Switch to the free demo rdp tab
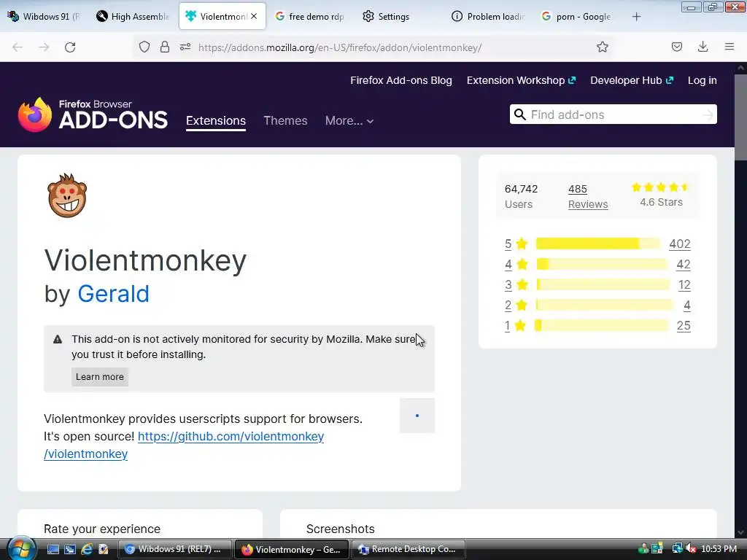Image resolution: width=747 pixels, height=560 pixels. tap(310, 17)
